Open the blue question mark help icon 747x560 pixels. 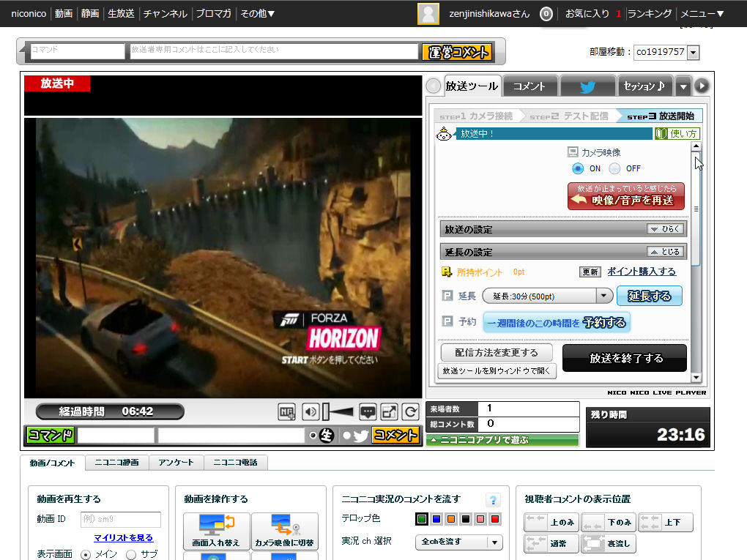493,500
